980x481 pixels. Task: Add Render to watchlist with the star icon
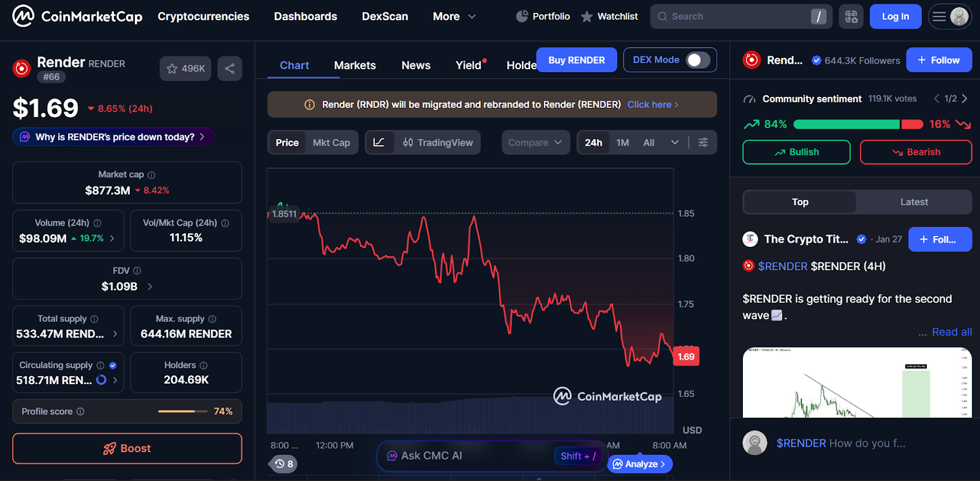(171, 68)
